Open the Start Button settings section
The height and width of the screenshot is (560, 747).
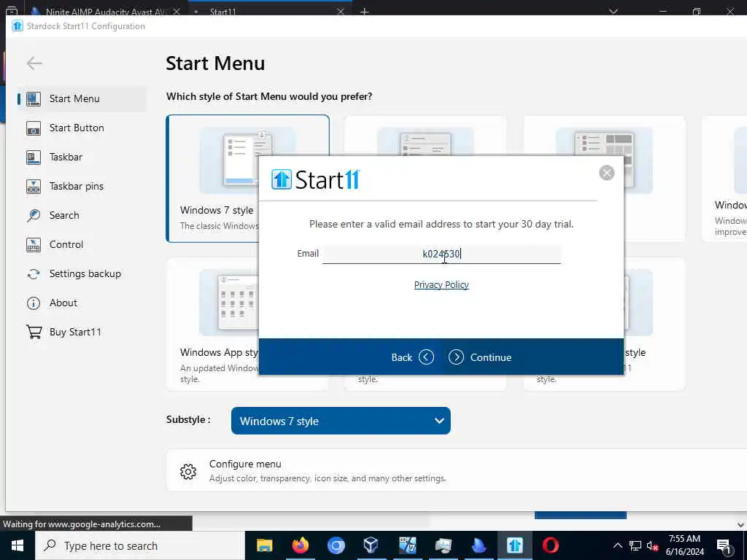pos(81,128)
